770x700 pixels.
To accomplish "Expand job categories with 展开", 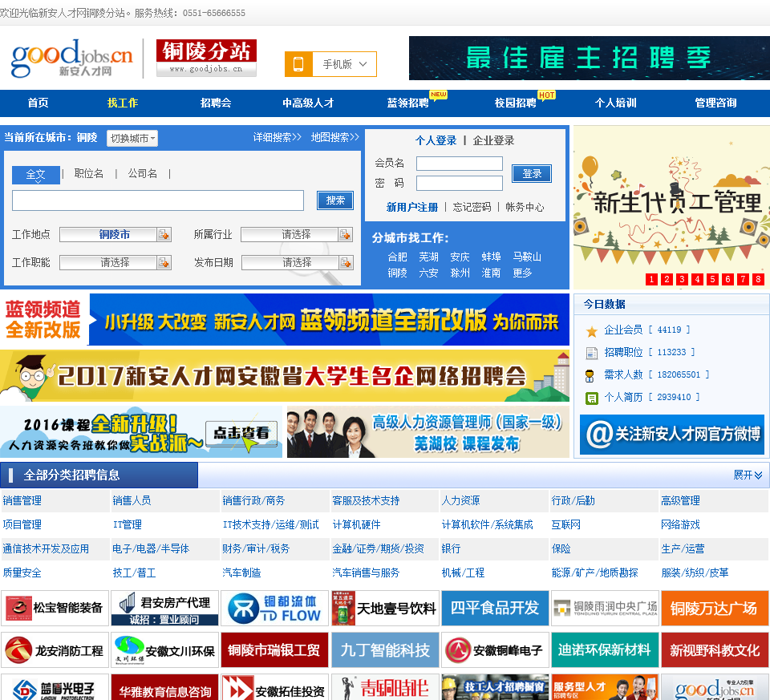I will [x=747, y=475].
